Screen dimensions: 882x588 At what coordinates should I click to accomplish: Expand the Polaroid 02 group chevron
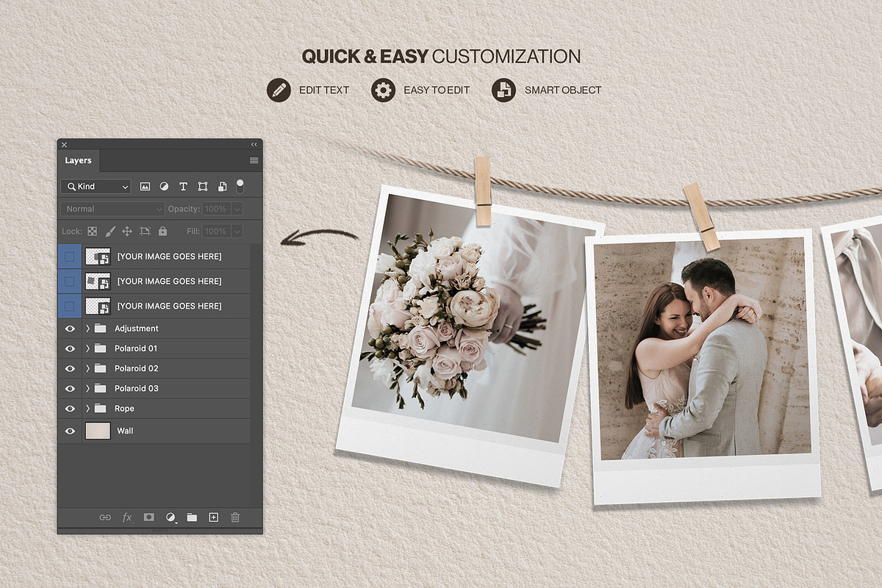click(x=87, y=368)
